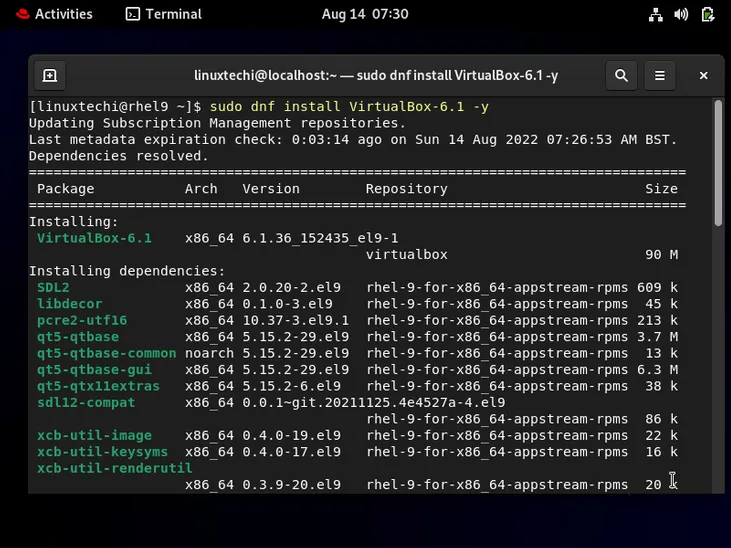
Task: Click the xcb-util-renderutil package name
Action: [114, 468]
